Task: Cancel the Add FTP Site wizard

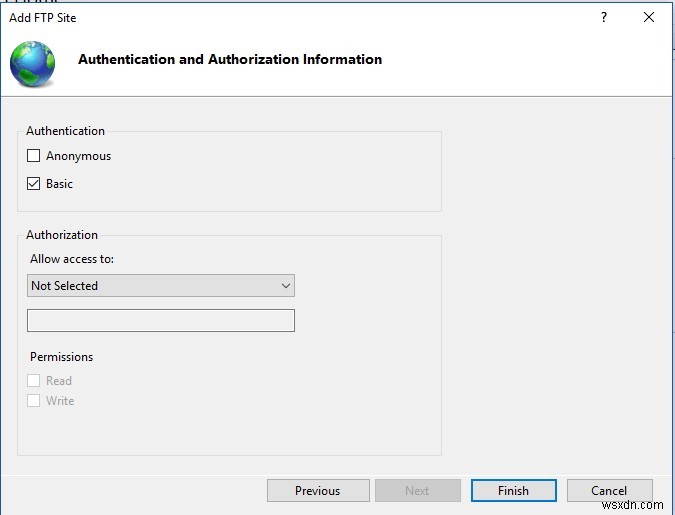Action: tap(610, 490)
